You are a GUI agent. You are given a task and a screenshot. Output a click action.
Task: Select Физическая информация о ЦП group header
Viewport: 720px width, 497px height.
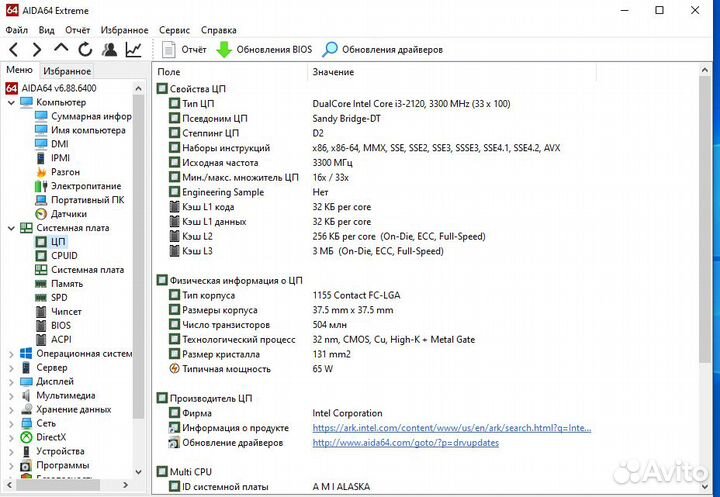pyautogui.click(x=230, y=281)
